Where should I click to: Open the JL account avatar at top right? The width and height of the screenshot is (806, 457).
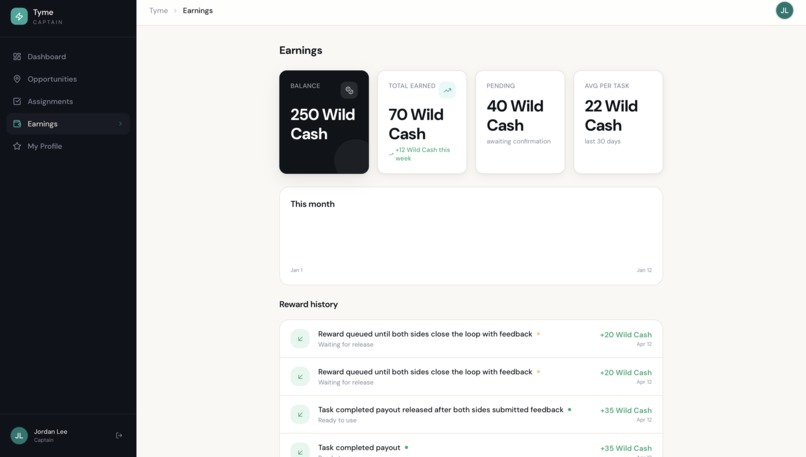(784, 10)
